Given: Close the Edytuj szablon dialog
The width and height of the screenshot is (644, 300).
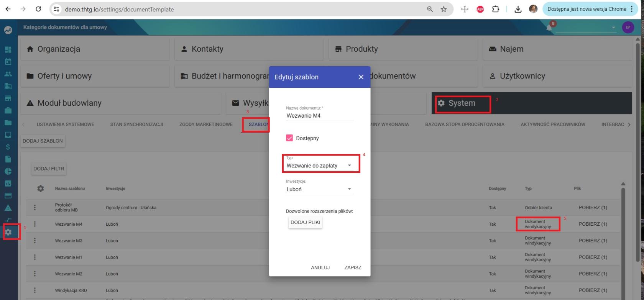Looking at the screenshot, I should (361, 77).
